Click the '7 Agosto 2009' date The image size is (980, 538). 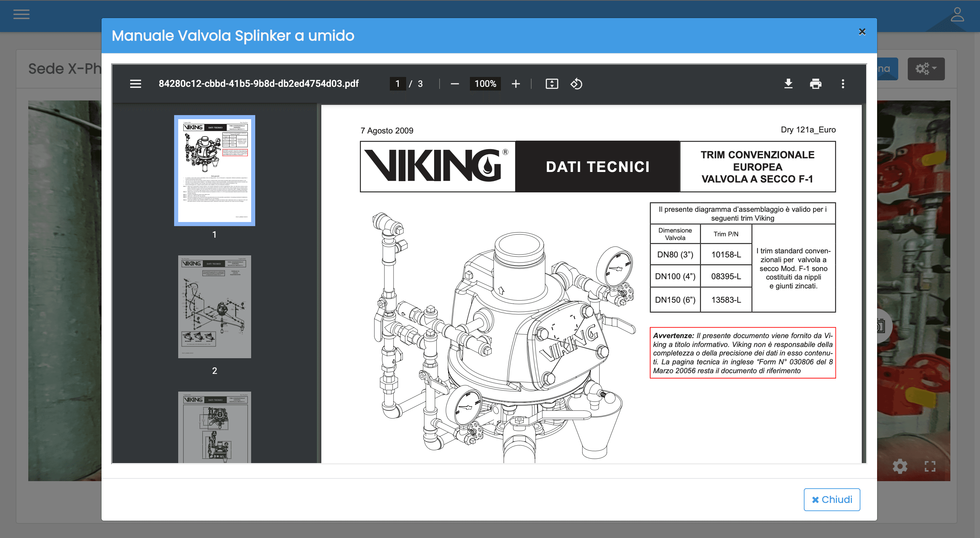click(x=386, y=130)
